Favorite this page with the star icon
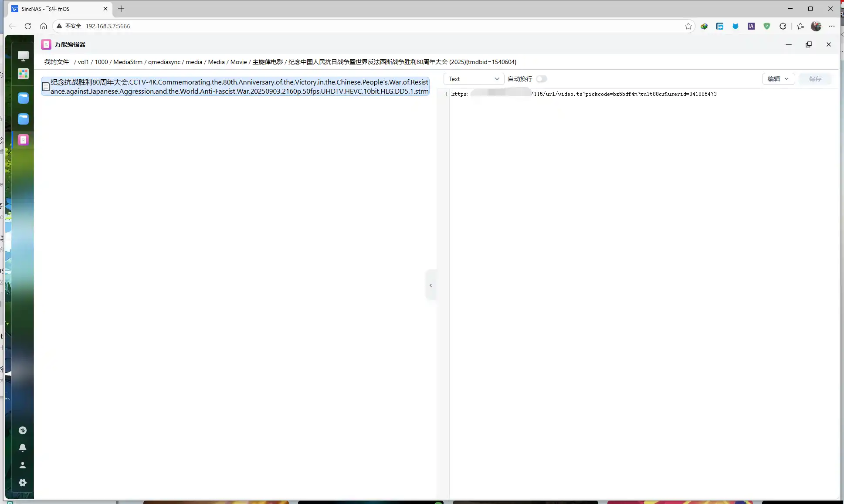Image resolution: width=844 pixels, height=504 pixels. (x=688, y=26)
